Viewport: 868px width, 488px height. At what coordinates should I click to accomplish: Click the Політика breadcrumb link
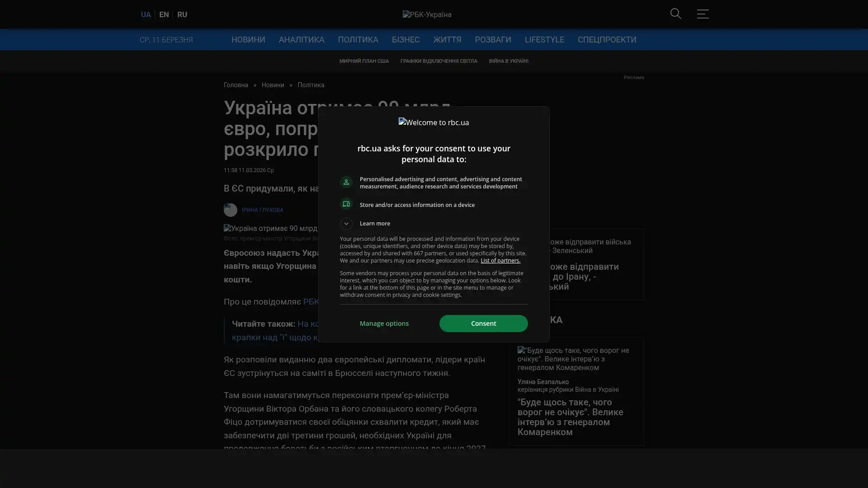tap(311, 85)
